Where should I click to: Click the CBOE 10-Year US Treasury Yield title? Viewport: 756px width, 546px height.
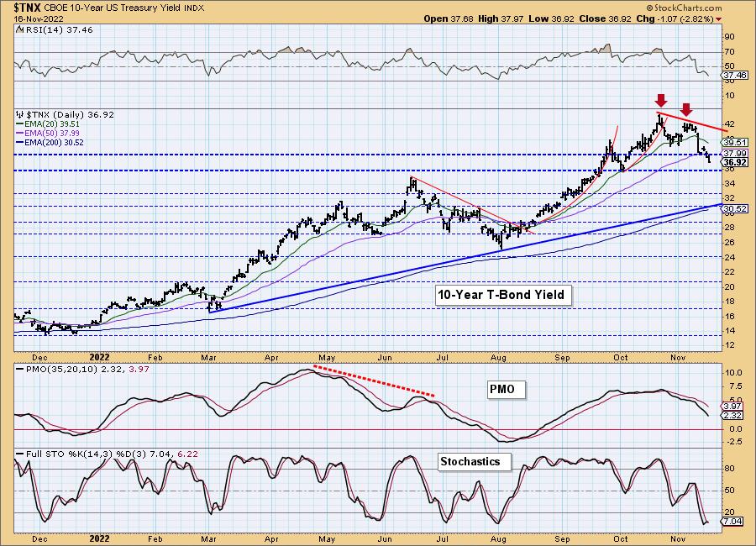(x=112, y=8)
